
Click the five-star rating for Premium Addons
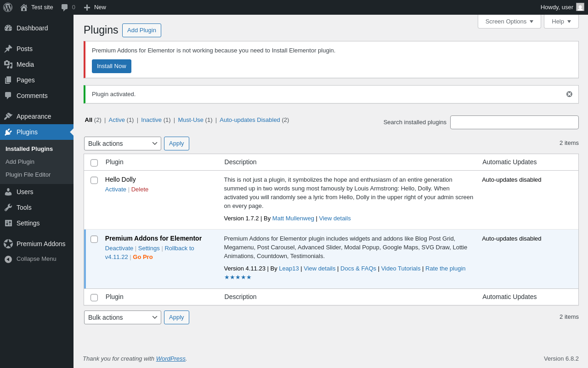[x=238, y=277]
